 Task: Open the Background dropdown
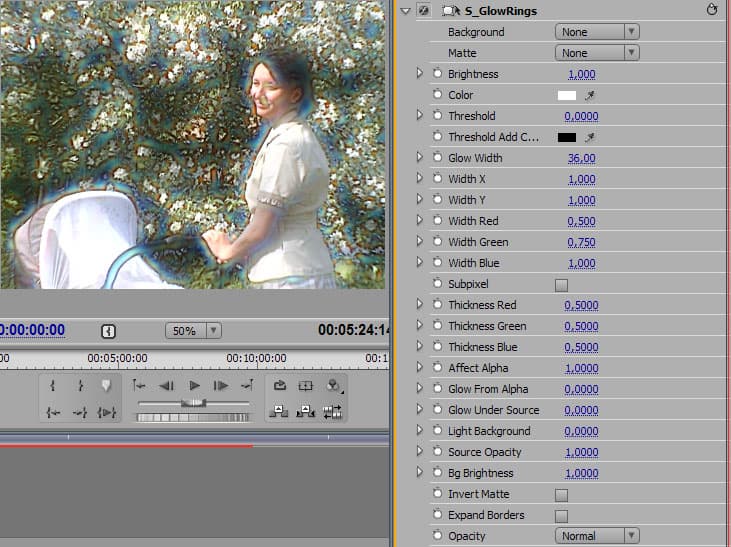click(597, 32)
